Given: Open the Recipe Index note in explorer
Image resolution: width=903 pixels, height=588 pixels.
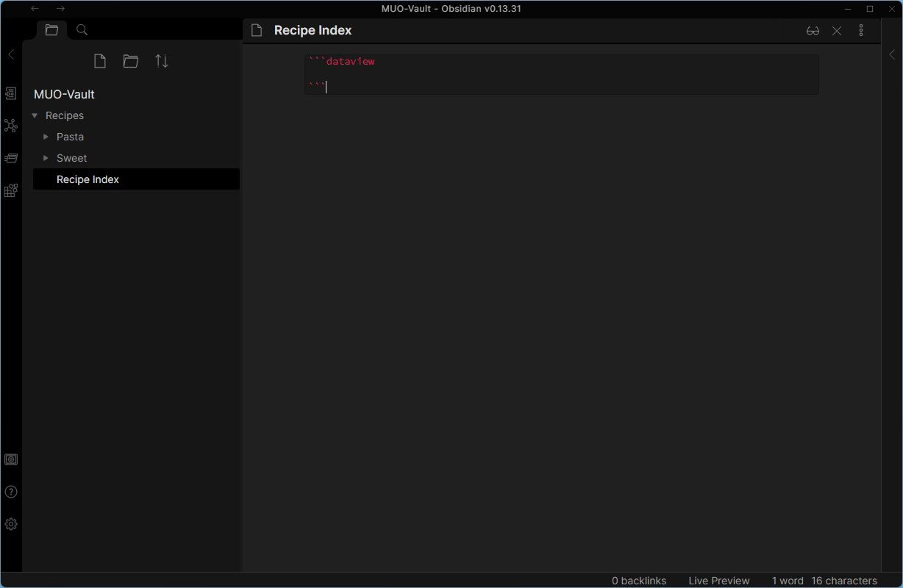Looking at the screenshot, I should (x=136, y=179).
